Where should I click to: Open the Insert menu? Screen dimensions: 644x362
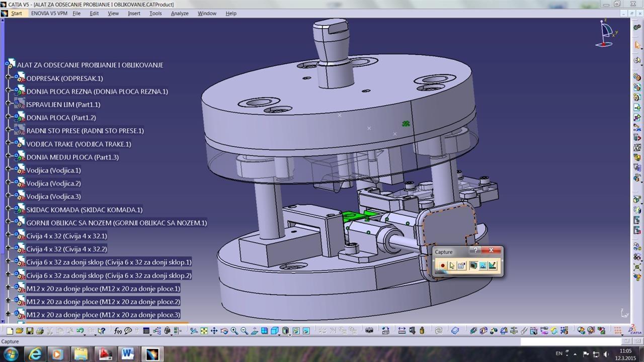[x=134, y=13]
